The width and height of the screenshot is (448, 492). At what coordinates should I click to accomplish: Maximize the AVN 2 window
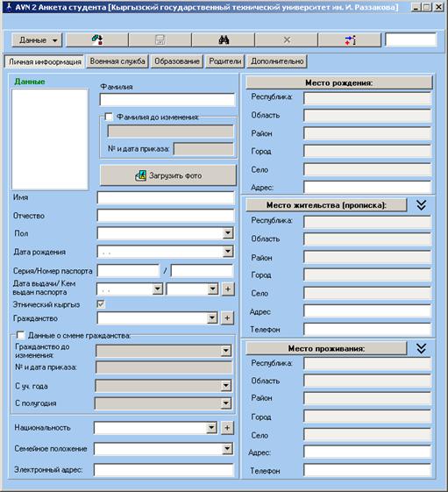[x=426, y=7]
